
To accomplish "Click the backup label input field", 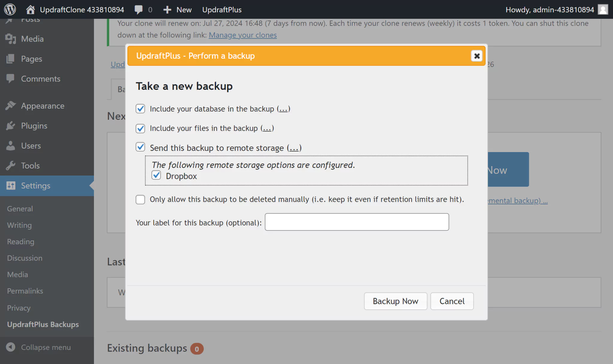I will click(x=357, y=222).
